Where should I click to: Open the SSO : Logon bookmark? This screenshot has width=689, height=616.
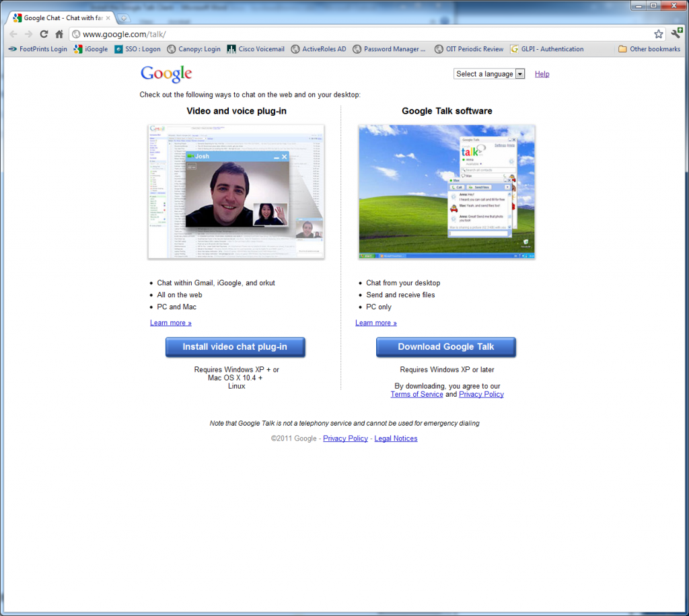137,48
